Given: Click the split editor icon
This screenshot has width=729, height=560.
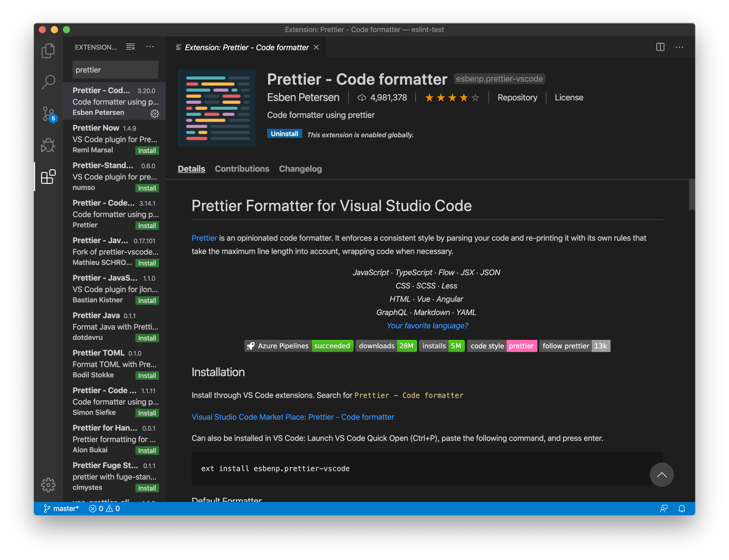Looking at the screenshot, I should (x=660, y=47).
